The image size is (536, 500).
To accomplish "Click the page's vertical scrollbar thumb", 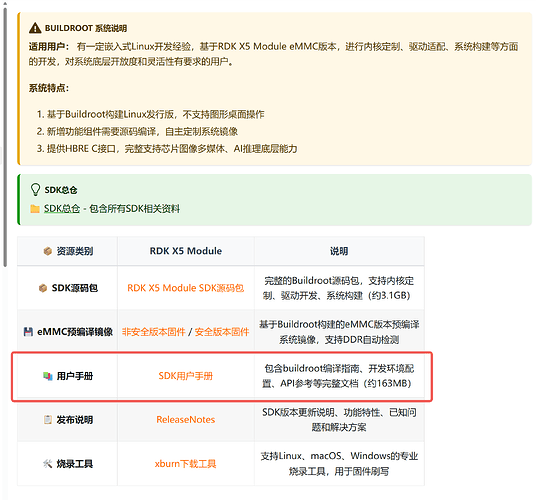I will 5,137.
